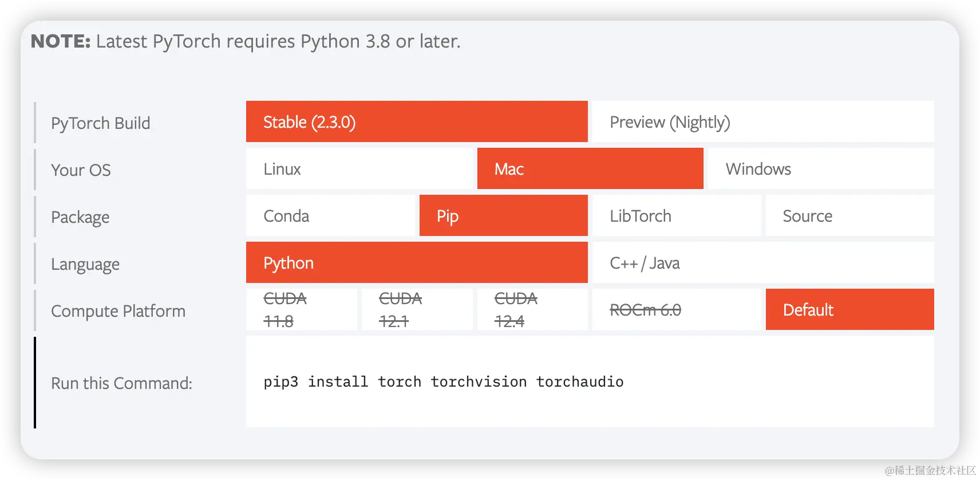Choose Python language option
The height and width of the screenshot is (480, 980).
(417, 262)
